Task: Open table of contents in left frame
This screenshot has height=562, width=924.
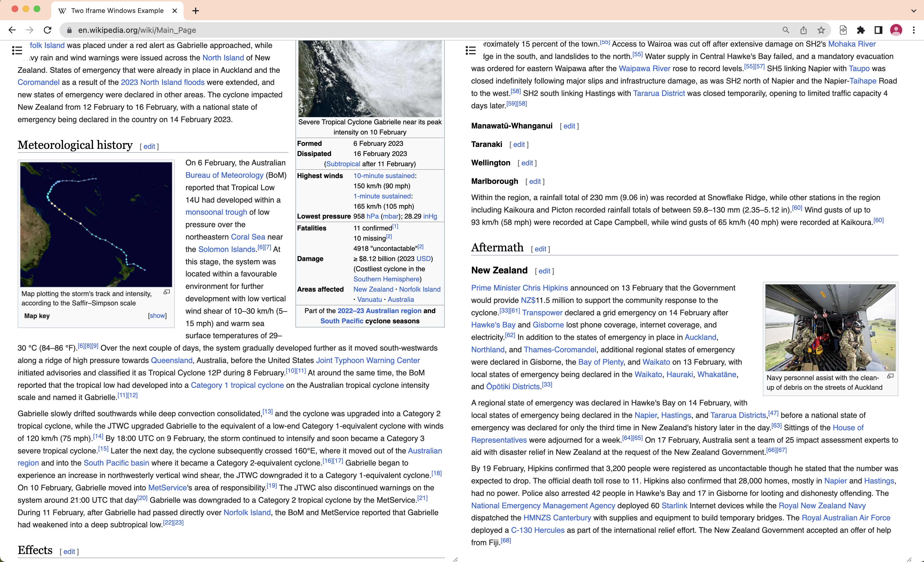Action: (17, 50)
